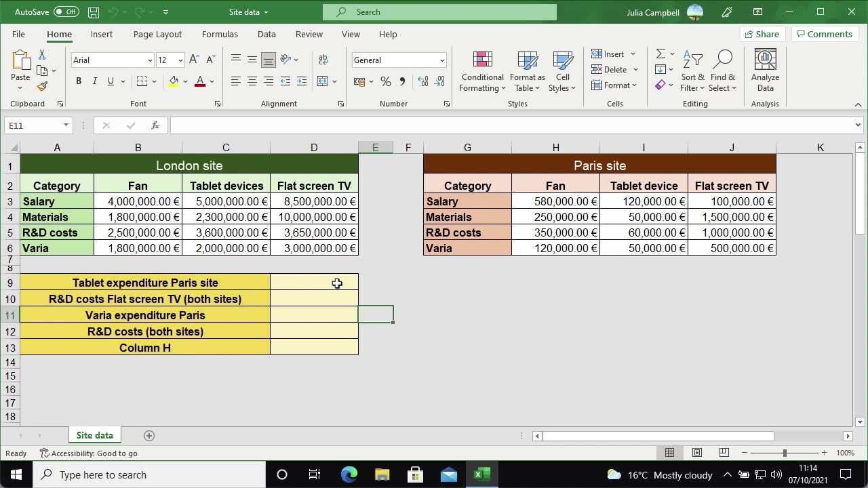
Task: Expand the number format dropdown
Action: click(441, 60)
